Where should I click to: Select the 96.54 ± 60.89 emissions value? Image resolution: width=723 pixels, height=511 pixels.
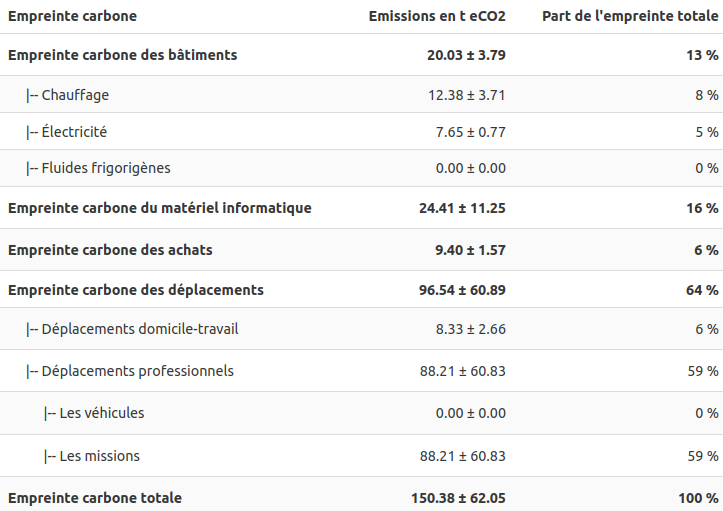tap(462, 290)
